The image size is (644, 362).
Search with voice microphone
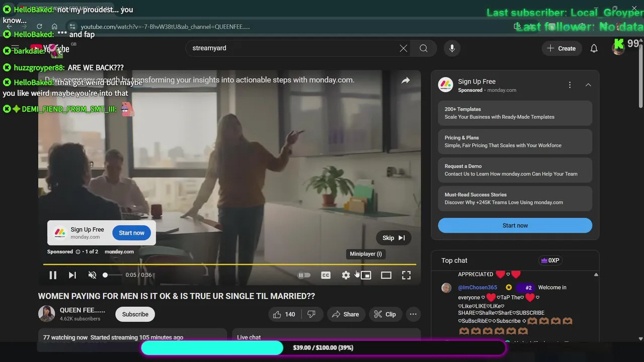click(452, 48)
